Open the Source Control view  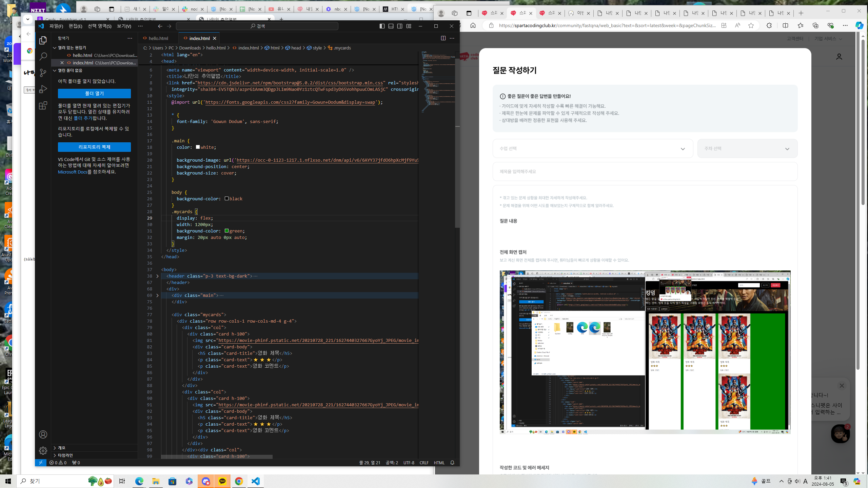pyautogui.click(x=43, y=73)
